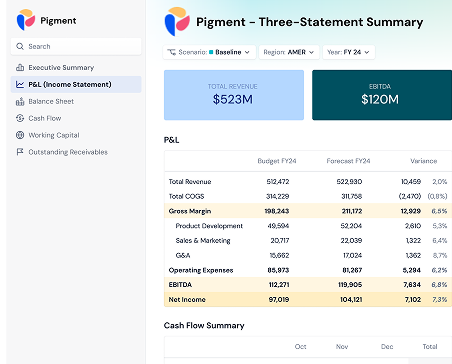Click budget value 512,472
This screenshot has width=452, height=364.
(278, 182)
